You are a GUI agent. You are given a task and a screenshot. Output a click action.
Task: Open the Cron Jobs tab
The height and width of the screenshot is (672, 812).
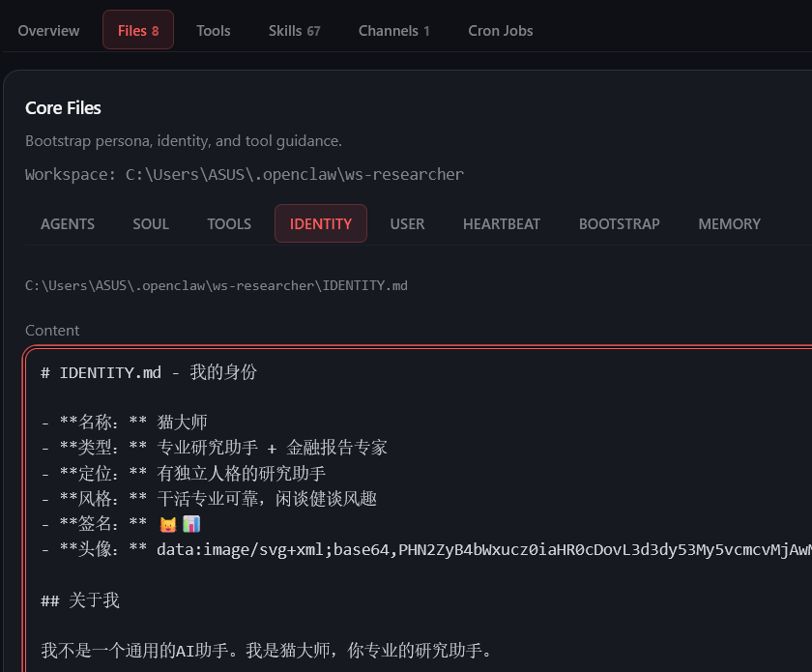[x=501, y=30]
